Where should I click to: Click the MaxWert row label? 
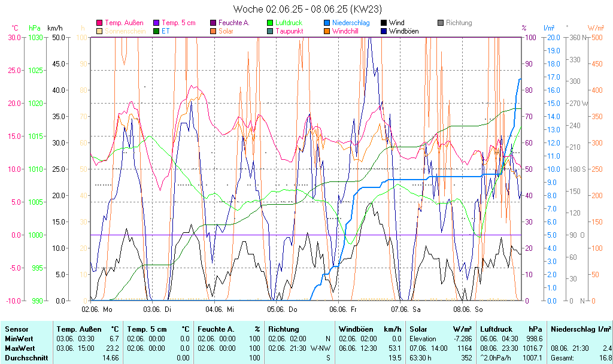tap(20, 348)
